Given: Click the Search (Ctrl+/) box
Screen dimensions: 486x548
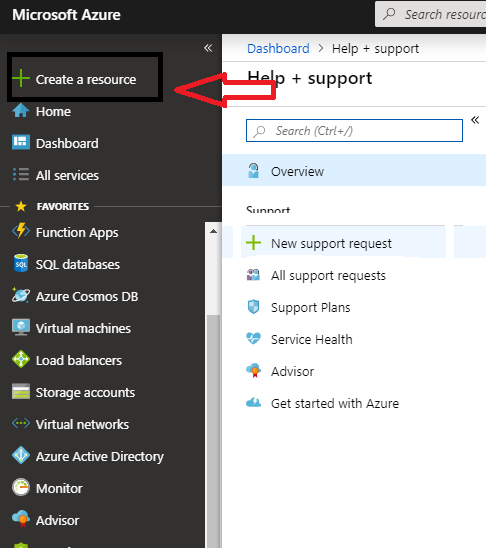Looking at the screenshot, I should pos(354,131).
